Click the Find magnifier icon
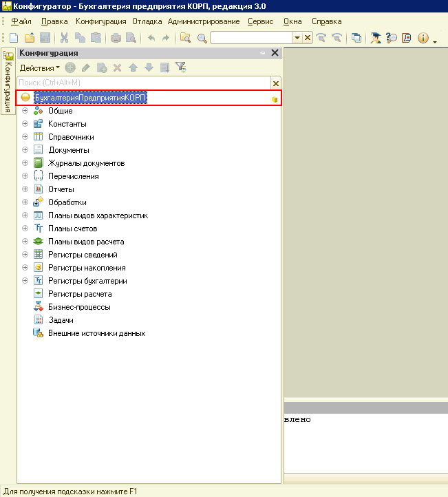448x497 pixels. point(202,38)
